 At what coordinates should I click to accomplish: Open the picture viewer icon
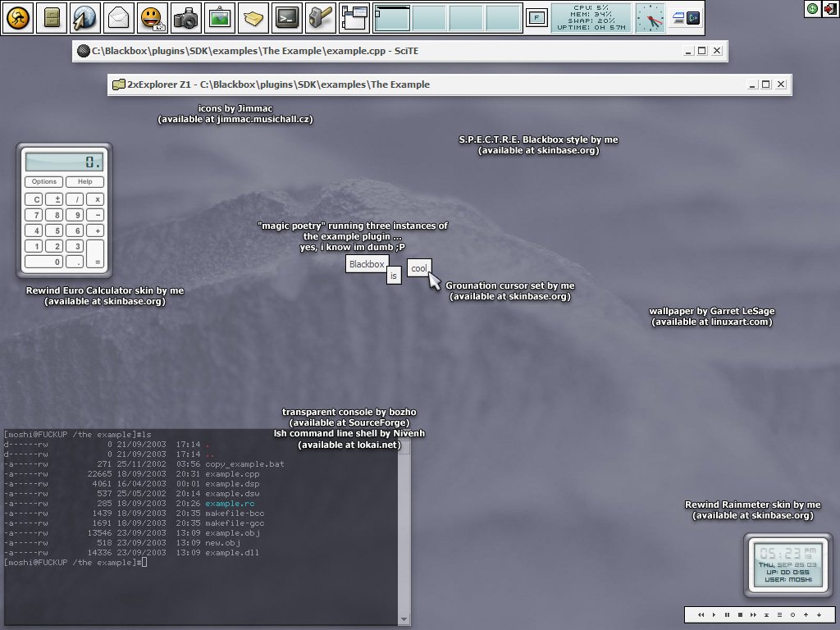click(220, 18)
